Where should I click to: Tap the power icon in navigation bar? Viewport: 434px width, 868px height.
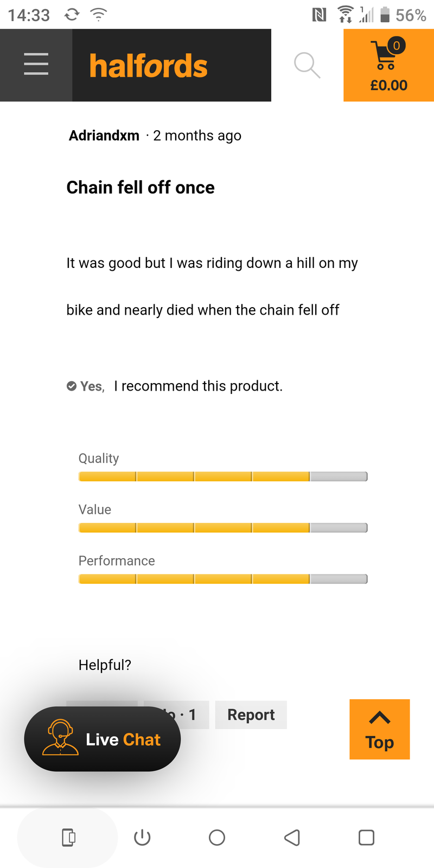pyautogui.click(x=142, y=838)
